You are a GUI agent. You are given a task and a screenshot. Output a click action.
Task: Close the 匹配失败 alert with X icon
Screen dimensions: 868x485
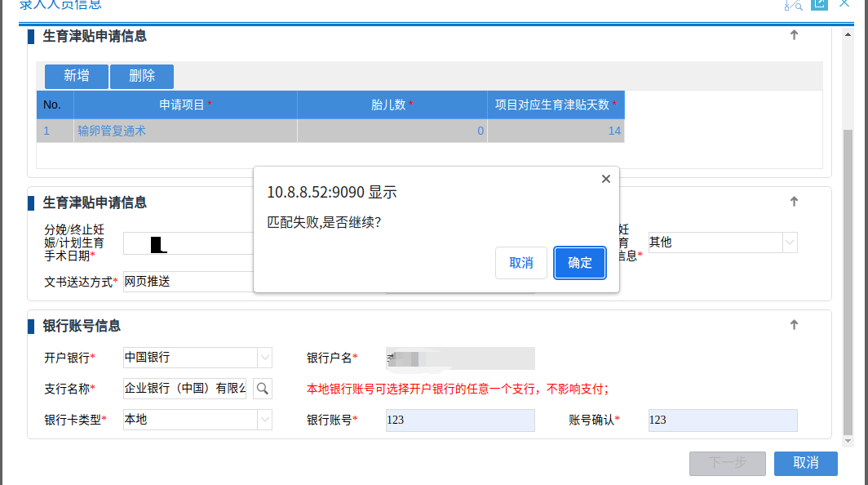click(605, 179)
